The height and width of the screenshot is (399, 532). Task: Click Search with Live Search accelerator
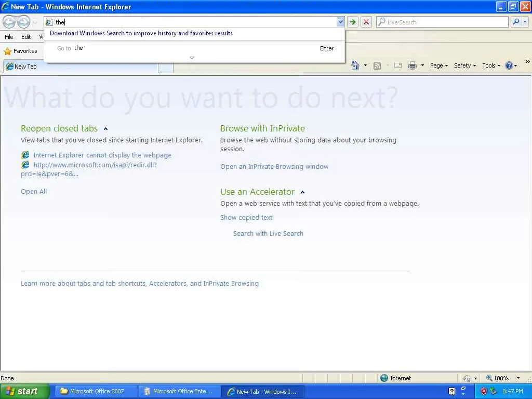click(x=268, y=233)
